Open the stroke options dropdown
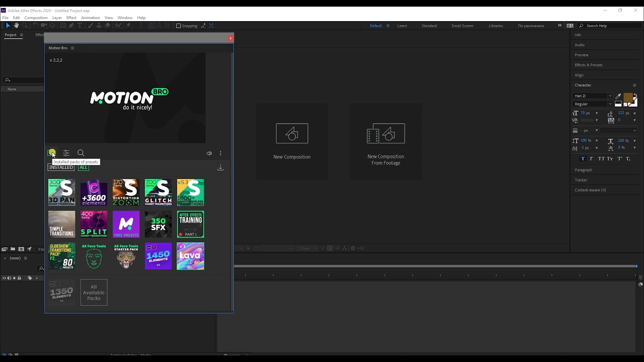 [618, 131]
